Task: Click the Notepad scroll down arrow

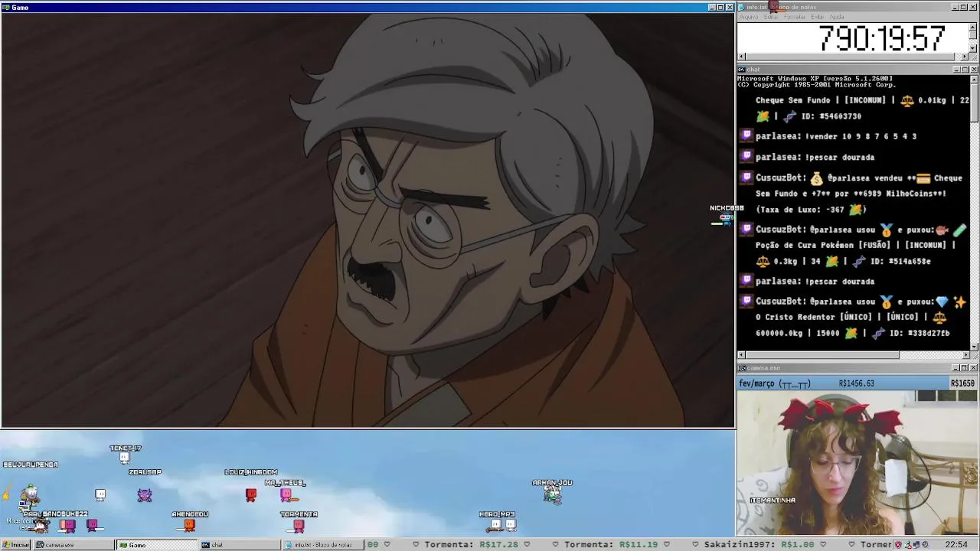Action: click(974, 48)
